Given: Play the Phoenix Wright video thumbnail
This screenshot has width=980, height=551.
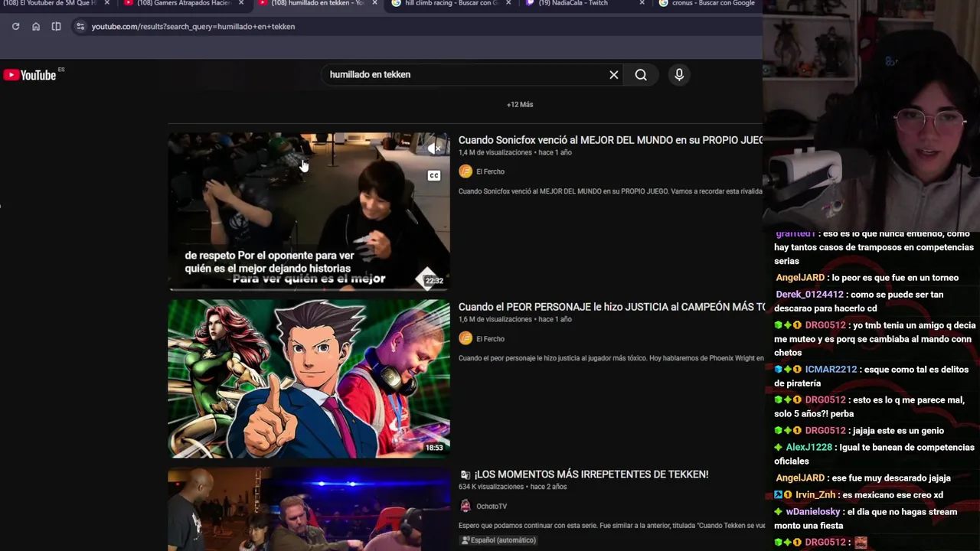Looking at the screenshot, I should [x=309, y=379].
